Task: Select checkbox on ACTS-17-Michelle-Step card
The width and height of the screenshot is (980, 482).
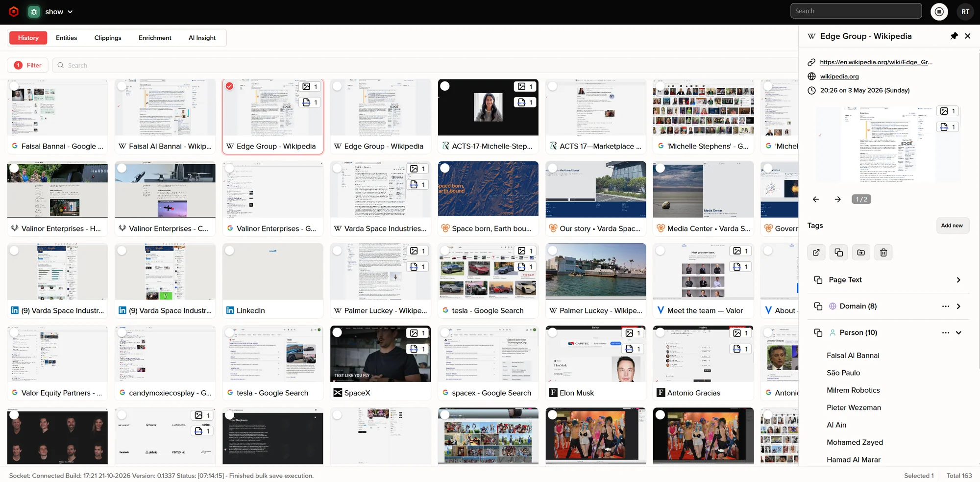Action: coord(445,86)
